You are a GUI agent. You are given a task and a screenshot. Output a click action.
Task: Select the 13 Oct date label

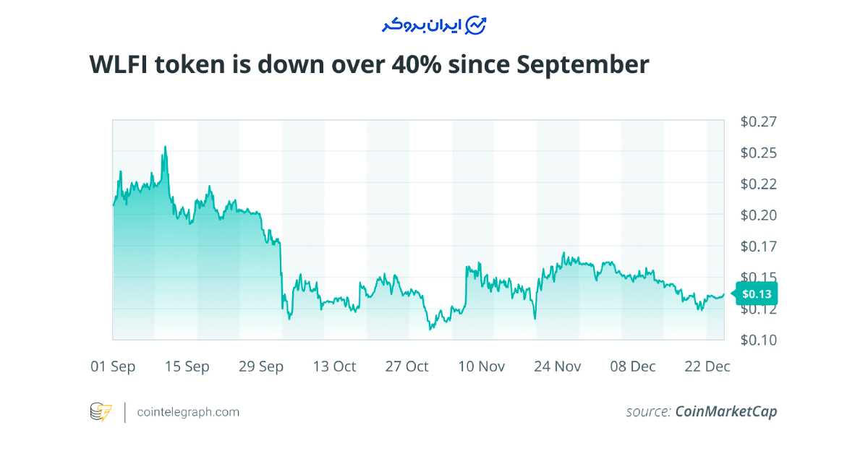tap(334, 367)
